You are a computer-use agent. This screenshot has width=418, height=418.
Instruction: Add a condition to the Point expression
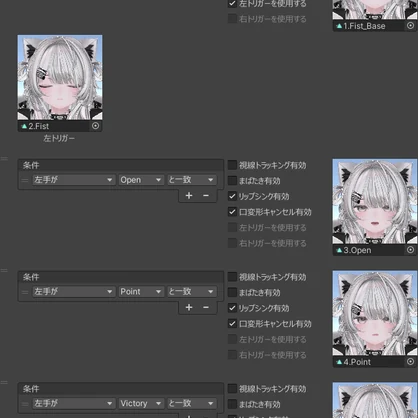(189, 307)
